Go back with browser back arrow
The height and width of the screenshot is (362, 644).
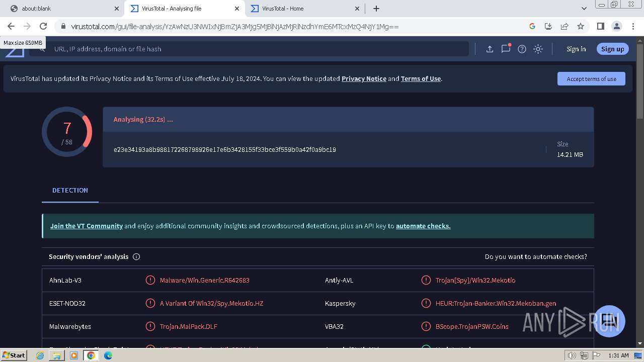tap(11, 26)
